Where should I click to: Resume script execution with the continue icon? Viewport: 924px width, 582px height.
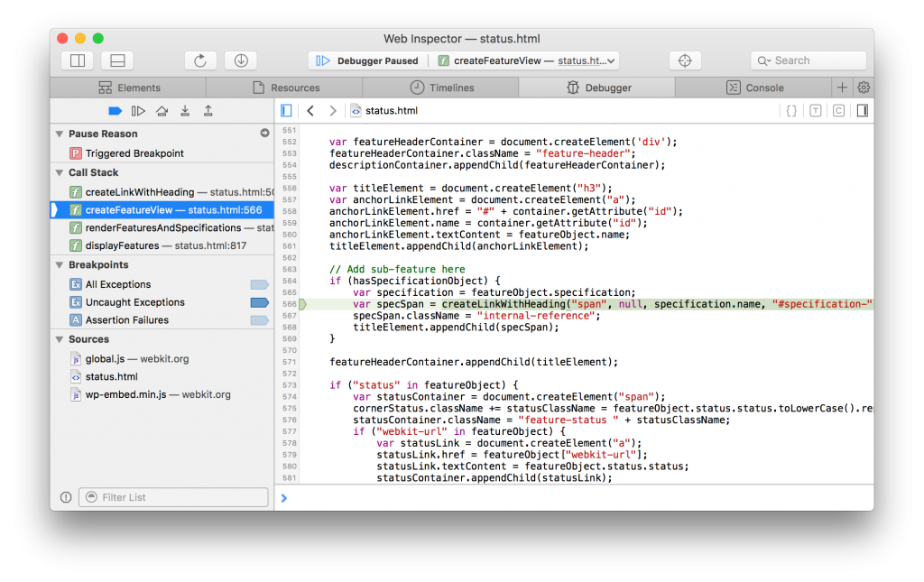click(x=138, y=110)
